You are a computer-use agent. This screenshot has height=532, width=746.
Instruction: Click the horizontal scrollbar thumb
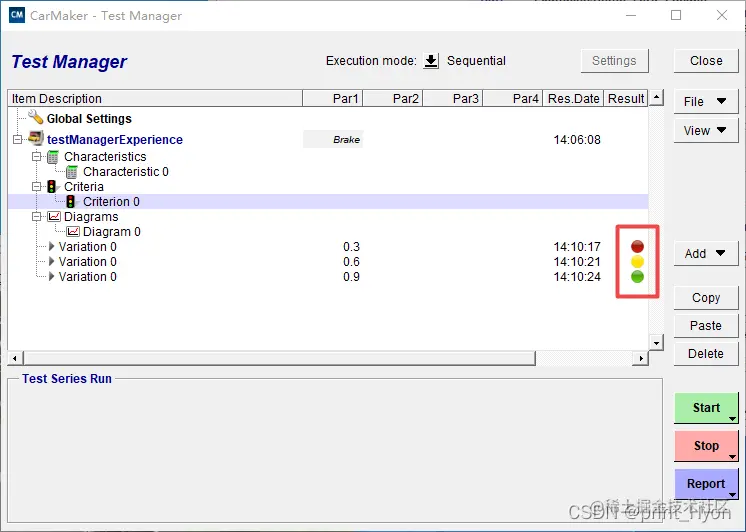[279, 358]
